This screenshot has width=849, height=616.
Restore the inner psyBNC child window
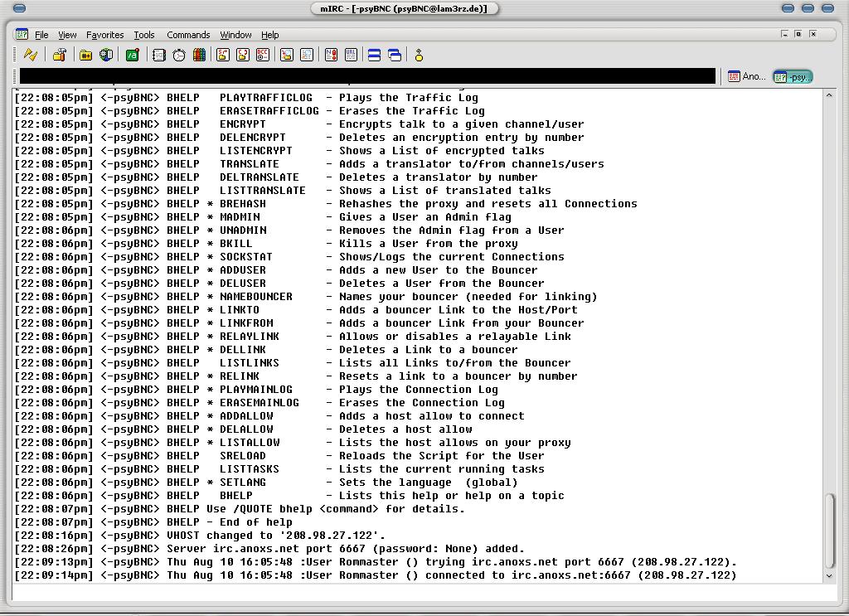click(798, 33)
